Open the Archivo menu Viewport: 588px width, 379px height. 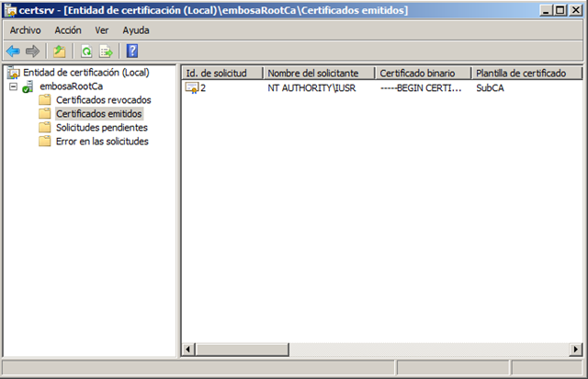(x=25, y=30)
